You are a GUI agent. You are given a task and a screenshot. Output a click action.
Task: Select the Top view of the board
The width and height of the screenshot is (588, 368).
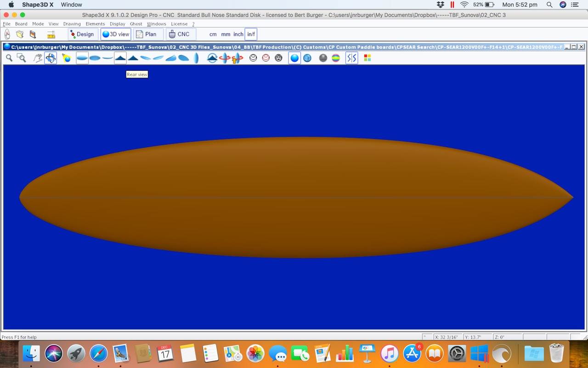pyautogui.click(x=82, y=57)
